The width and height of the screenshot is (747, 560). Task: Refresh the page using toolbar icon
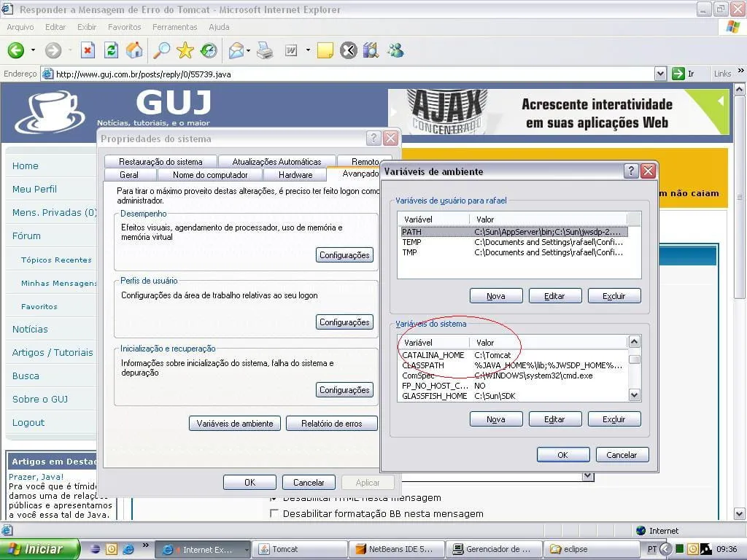click(112, 50)
